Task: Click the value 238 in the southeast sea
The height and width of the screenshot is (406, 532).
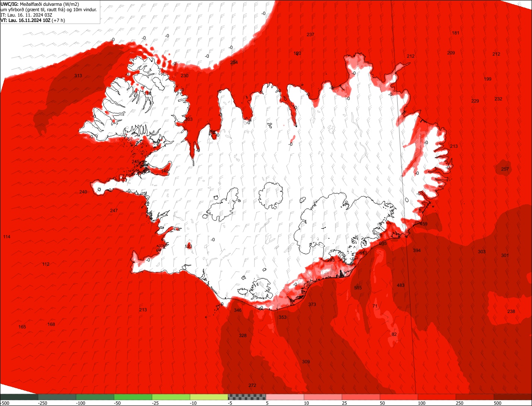Action: (511, 311)
